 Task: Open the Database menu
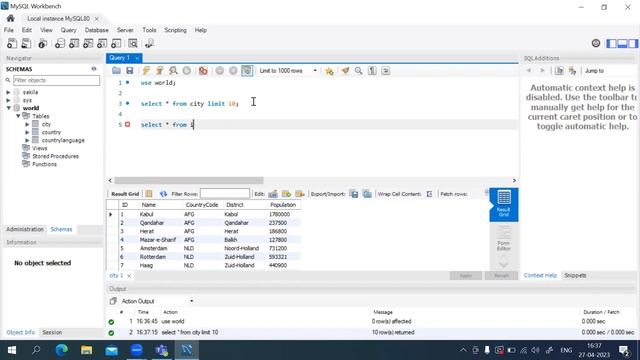(96, 30)
